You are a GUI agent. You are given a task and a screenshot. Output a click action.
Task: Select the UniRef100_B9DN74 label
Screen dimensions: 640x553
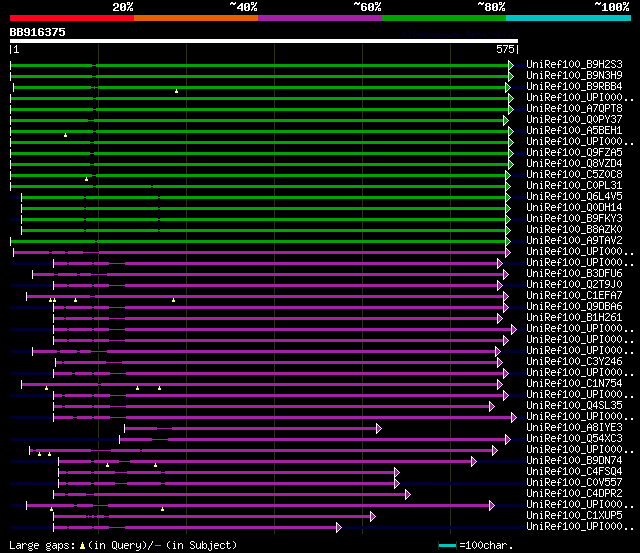(x=574, y=461)
